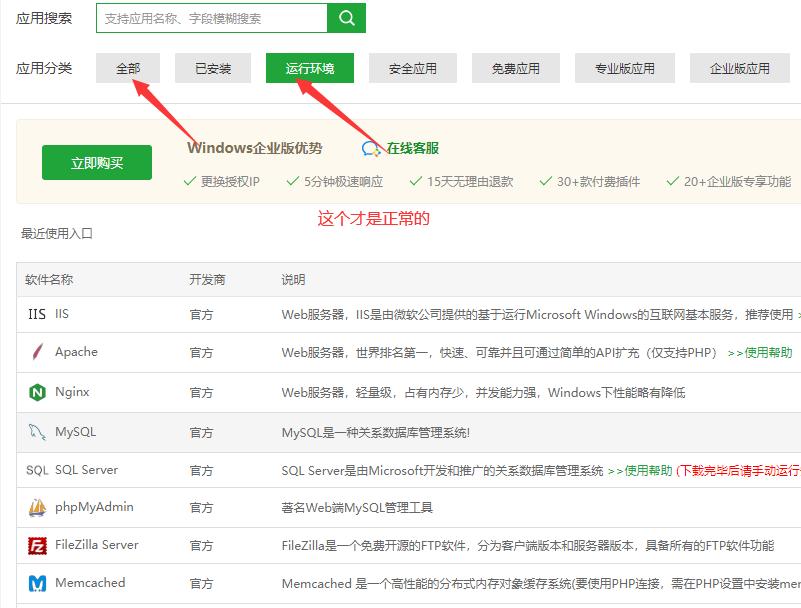Click the 5分钟极速响应 feature text

point(343,181)
